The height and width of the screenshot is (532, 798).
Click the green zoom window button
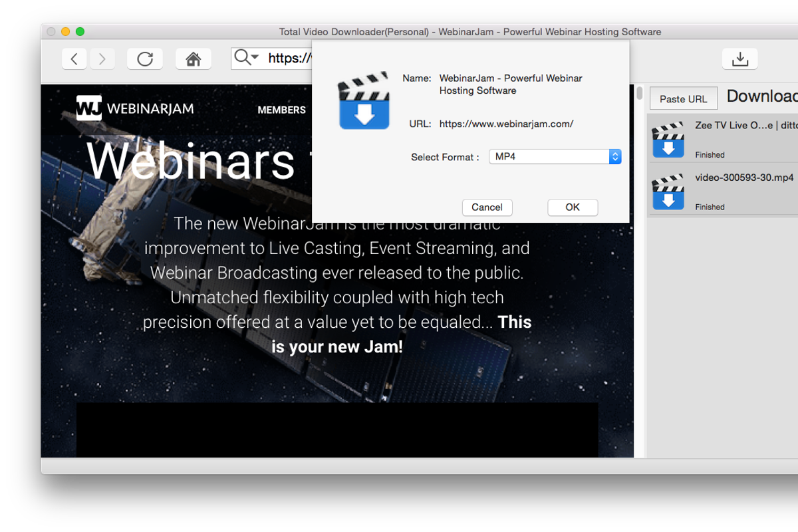coord(80,32)
